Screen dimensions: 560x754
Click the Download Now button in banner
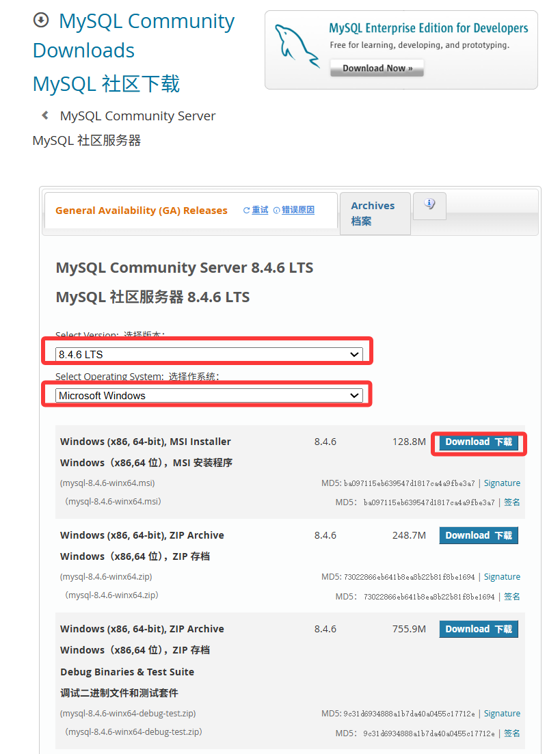[x=377, y=68]
